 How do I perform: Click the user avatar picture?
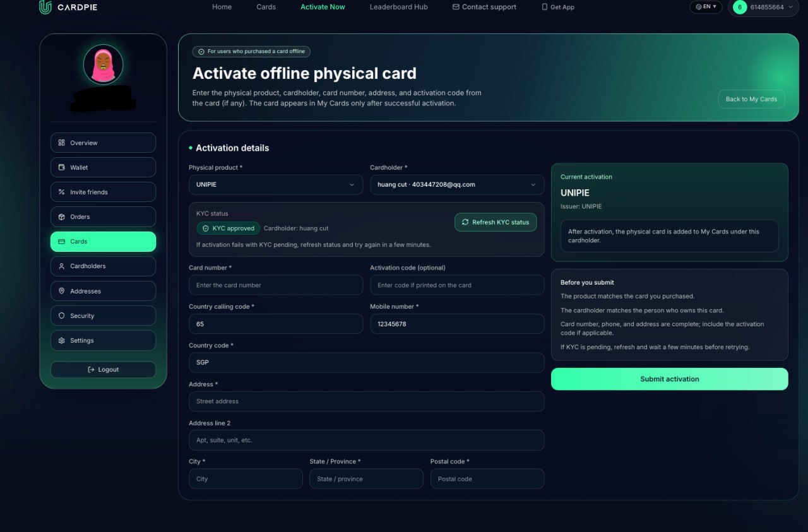click(x=103, y=64)
